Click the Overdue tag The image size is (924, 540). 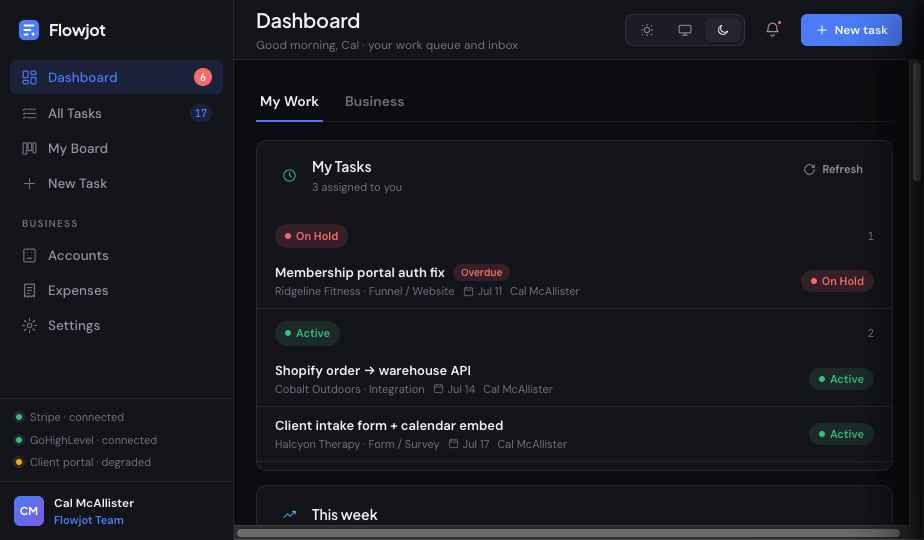pyautogui.click(x=481, y=272)
